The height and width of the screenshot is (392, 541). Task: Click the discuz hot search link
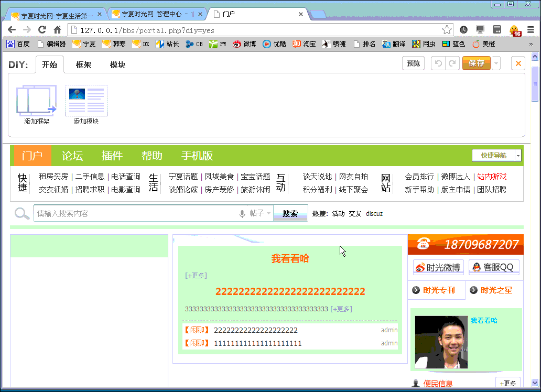pos(374,214)
